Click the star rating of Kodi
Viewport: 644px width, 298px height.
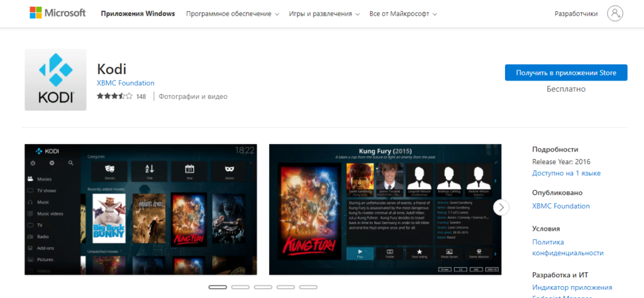114,96
